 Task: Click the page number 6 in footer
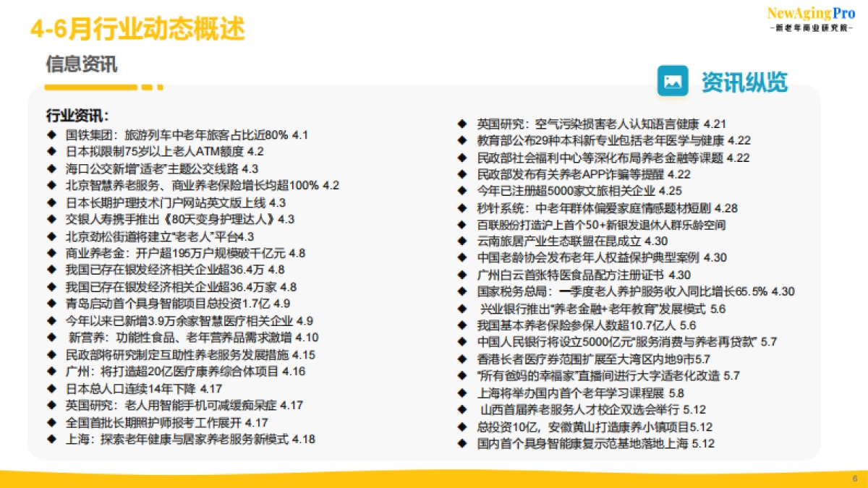[854, 479]
